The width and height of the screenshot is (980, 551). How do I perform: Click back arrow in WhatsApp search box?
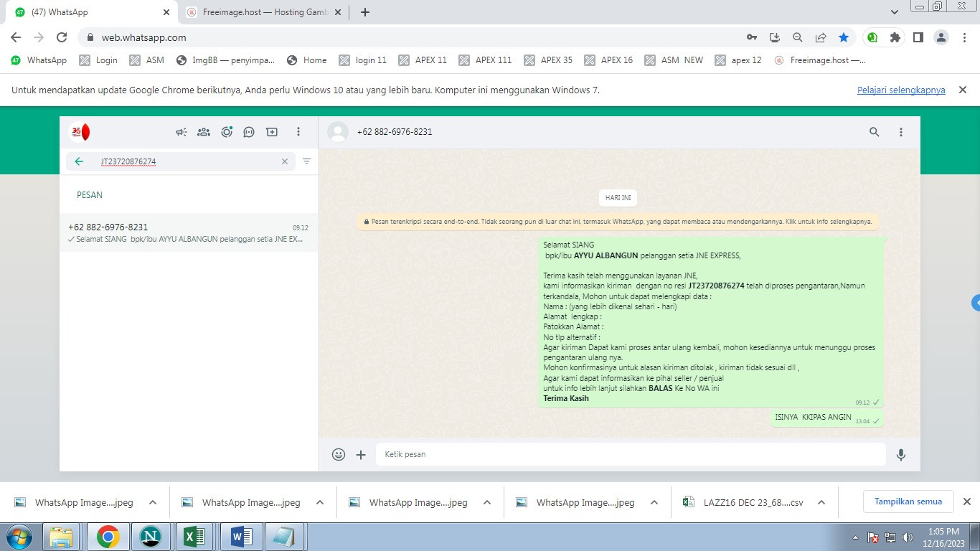[x=79, y=161]
